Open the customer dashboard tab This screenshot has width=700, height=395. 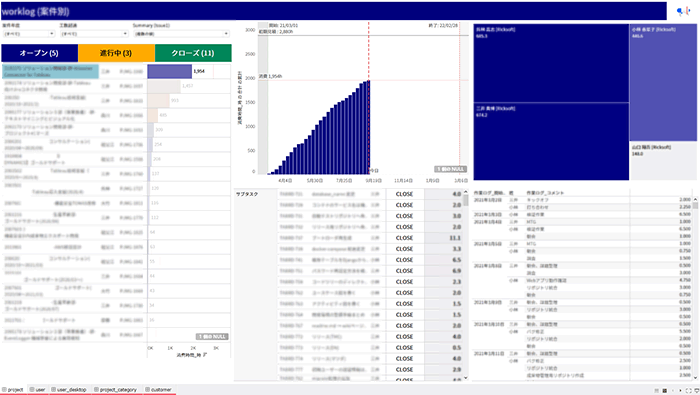(x=158, y=390)
